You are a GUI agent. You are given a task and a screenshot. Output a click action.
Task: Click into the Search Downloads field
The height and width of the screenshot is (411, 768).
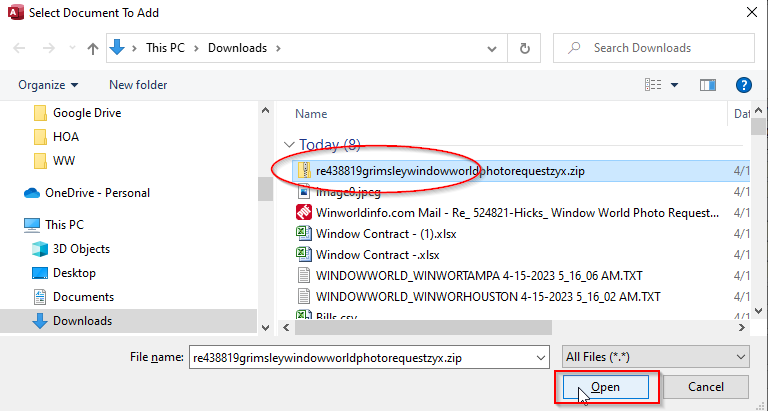[654, 48]
